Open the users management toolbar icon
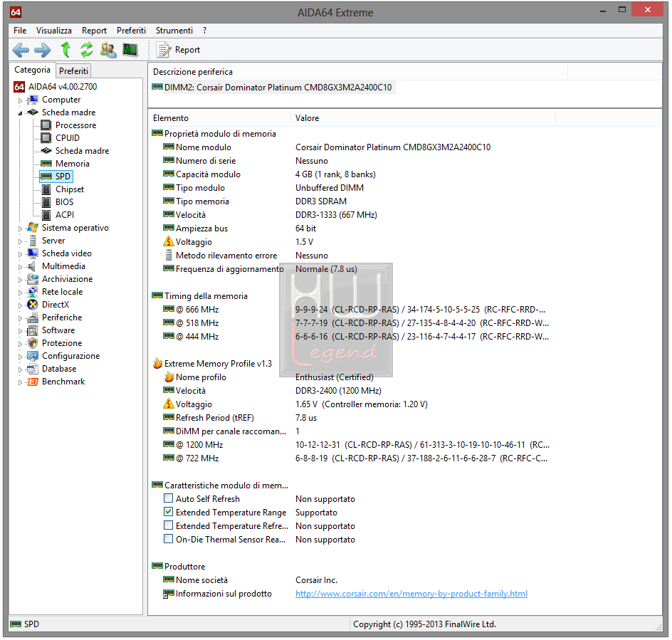Viewport: 672px width, 640px height. click(x=108, y=50)
